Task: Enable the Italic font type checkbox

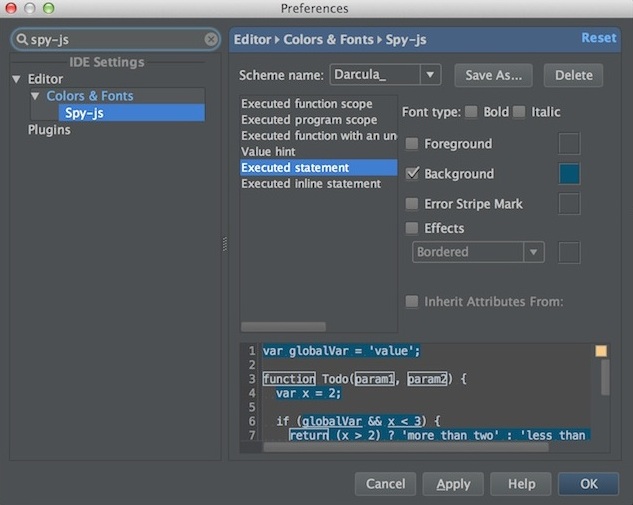Action: tap(519, 112)
